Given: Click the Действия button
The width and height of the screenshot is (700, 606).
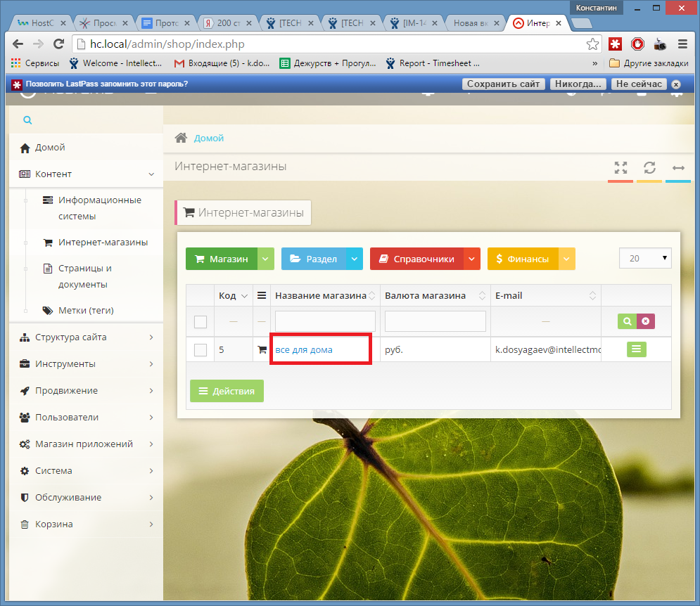Looking at the screenshot, I should tap(227, 391).
